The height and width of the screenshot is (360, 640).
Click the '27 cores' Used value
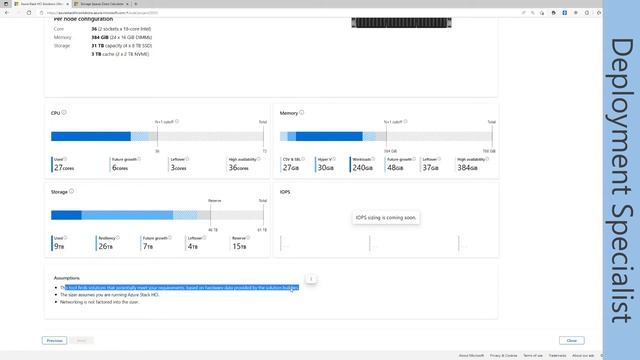(x=64, y=168)
